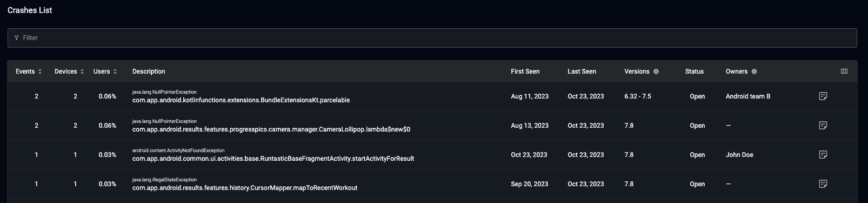Open the column settings icon in table header

[x=844, y=71]
